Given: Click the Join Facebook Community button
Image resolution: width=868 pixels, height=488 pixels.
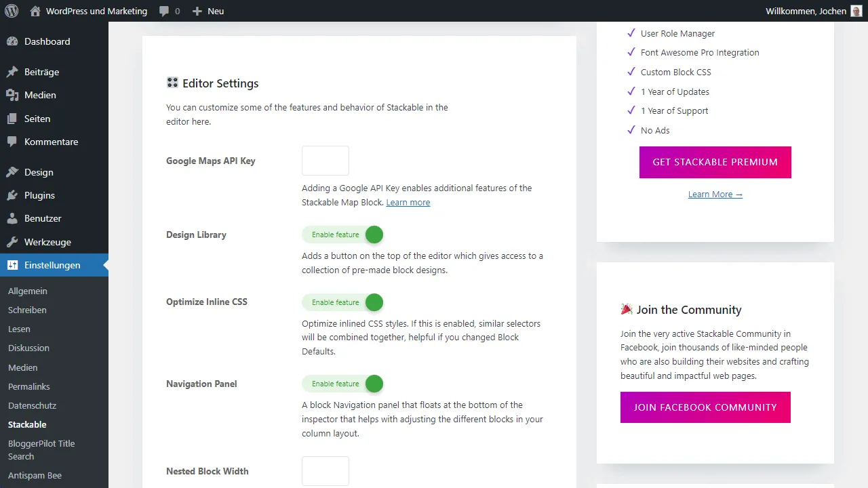Looking at the screenshot, I should (x=705, y=407).
